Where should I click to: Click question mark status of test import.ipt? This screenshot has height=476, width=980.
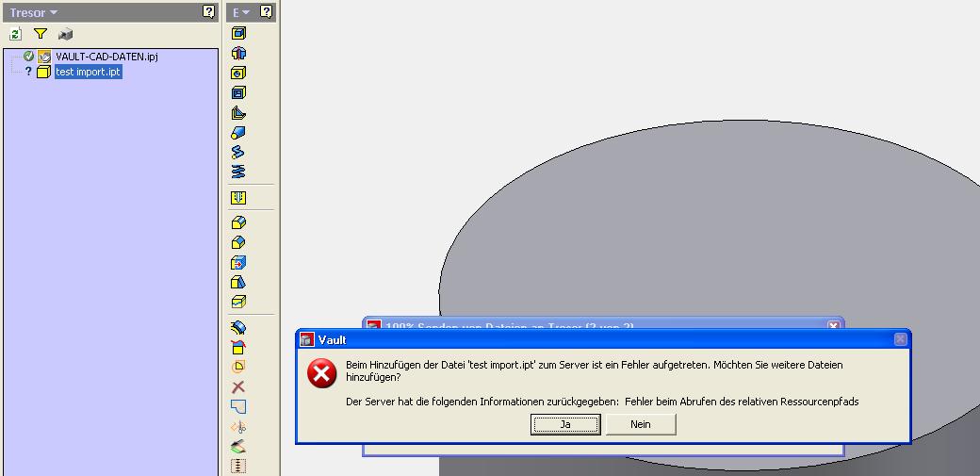28,72
